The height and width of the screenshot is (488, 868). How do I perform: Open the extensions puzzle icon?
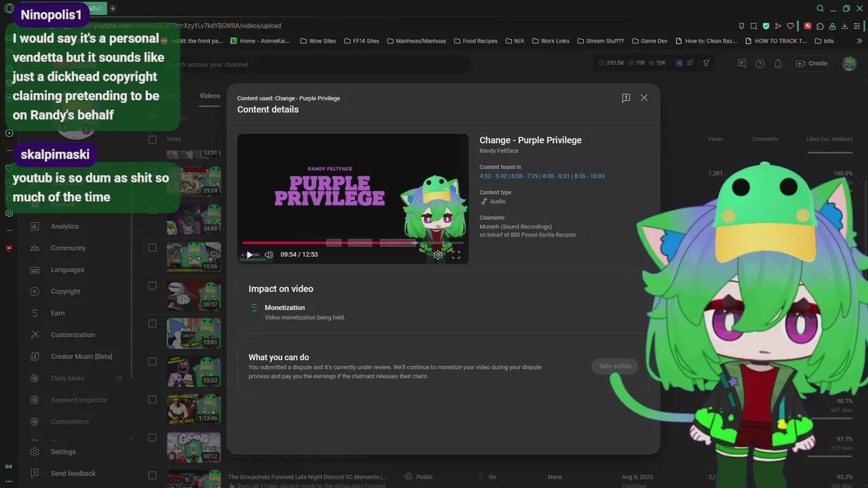coord(820,26)
